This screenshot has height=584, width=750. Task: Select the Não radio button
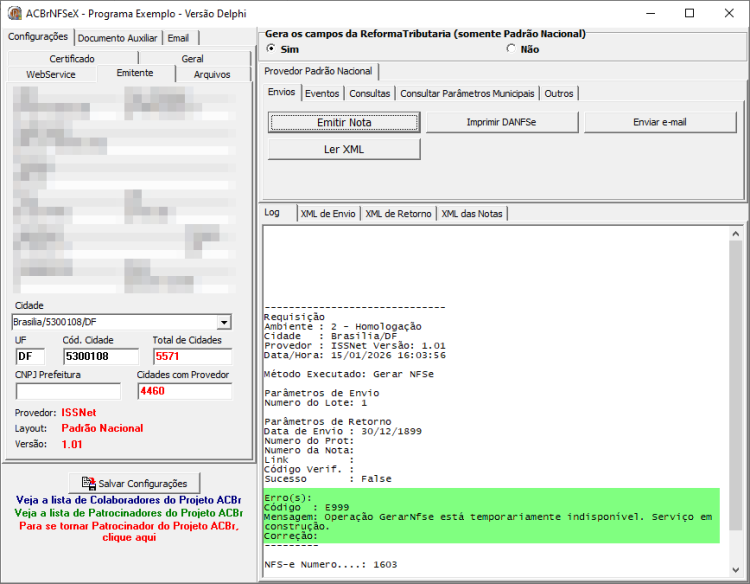(x=511, y=49)
